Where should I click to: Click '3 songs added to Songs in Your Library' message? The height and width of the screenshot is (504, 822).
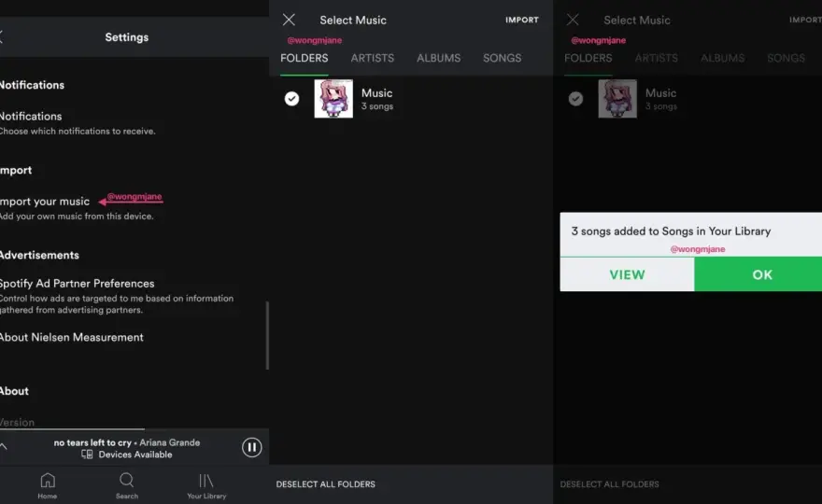coord(671,231)
